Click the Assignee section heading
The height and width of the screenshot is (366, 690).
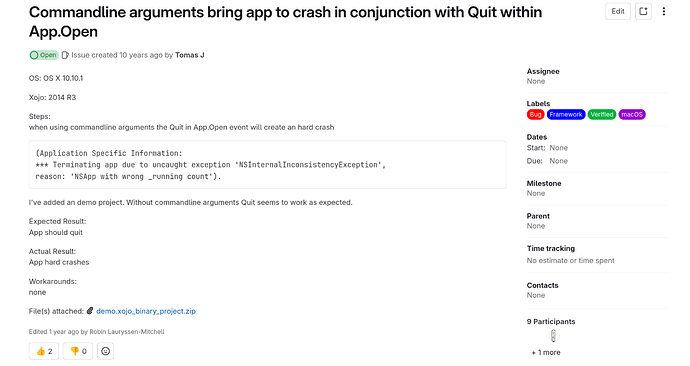tap(543, 71)
